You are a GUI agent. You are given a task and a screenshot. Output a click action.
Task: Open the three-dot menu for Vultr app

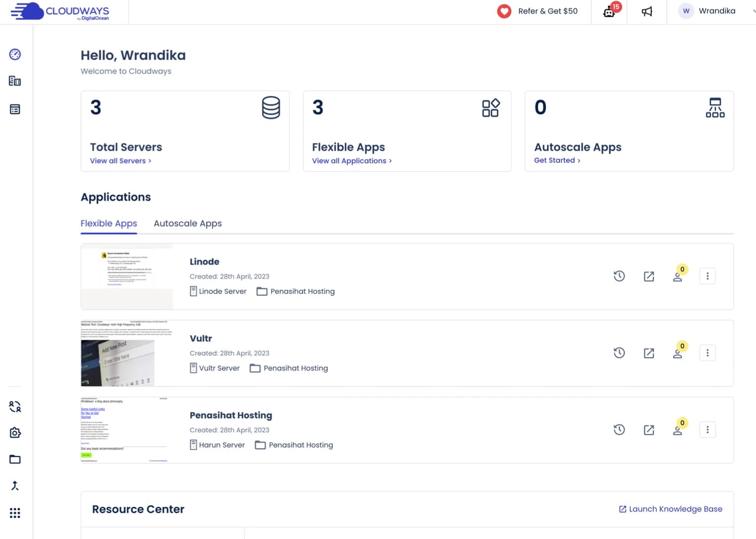point(708,353)
